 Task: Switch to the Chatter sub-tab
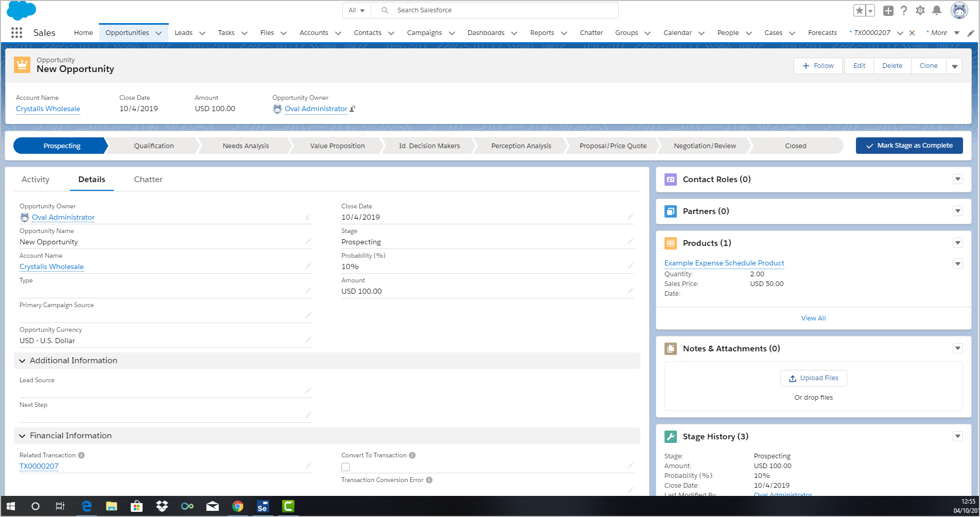(148, 180)
